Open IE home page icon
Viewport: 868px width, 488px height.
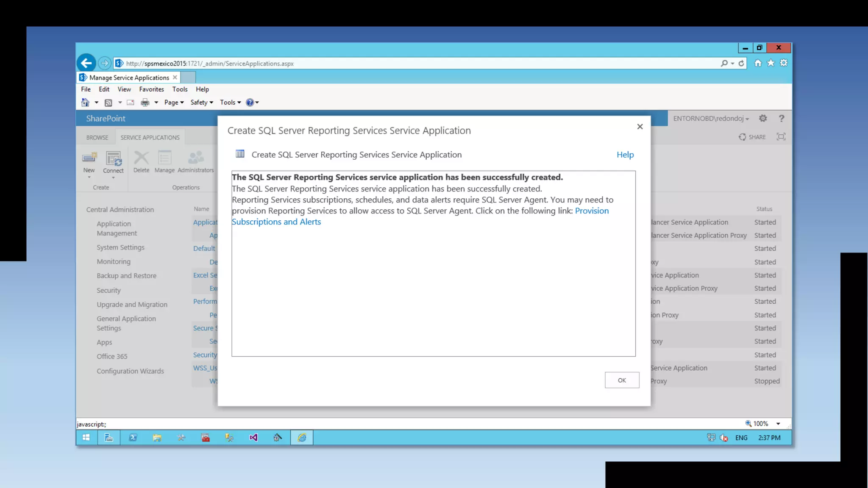758,63
